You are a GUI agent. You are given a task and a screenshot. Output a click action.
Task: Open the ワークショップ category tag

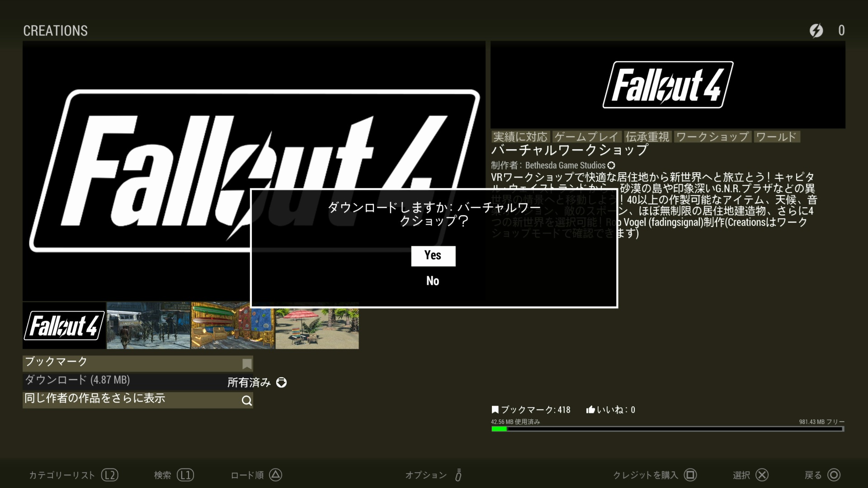[712, 137]
